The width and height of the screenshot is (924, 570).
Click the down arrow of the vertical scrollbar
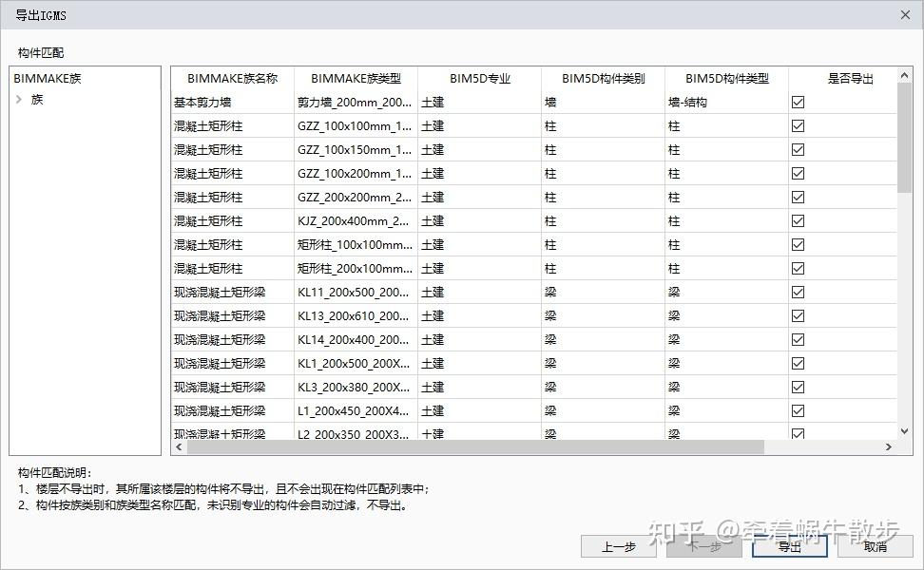pos(902,430)
